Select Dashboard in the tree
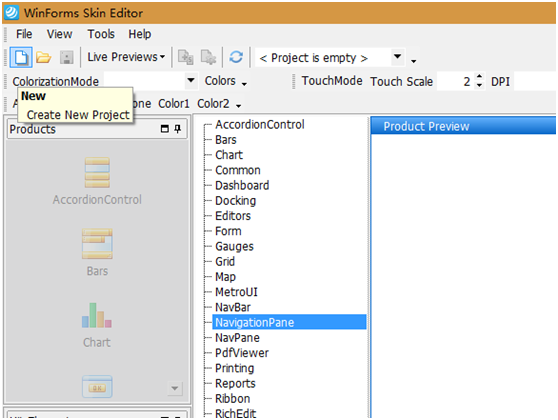This screenshot has width=558, height=420. pyautogui.click(x=242, y=186)
